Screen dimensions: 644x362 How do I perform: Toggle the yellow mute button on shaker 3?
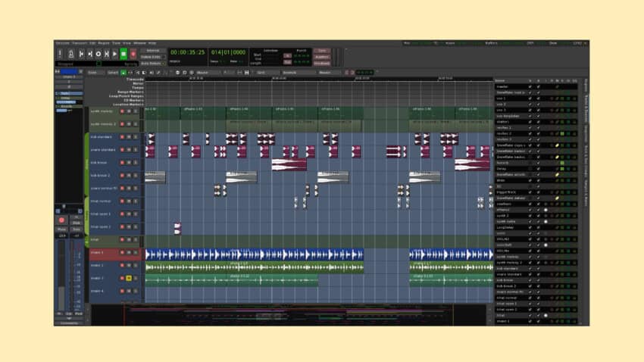[x=128, y=279]
